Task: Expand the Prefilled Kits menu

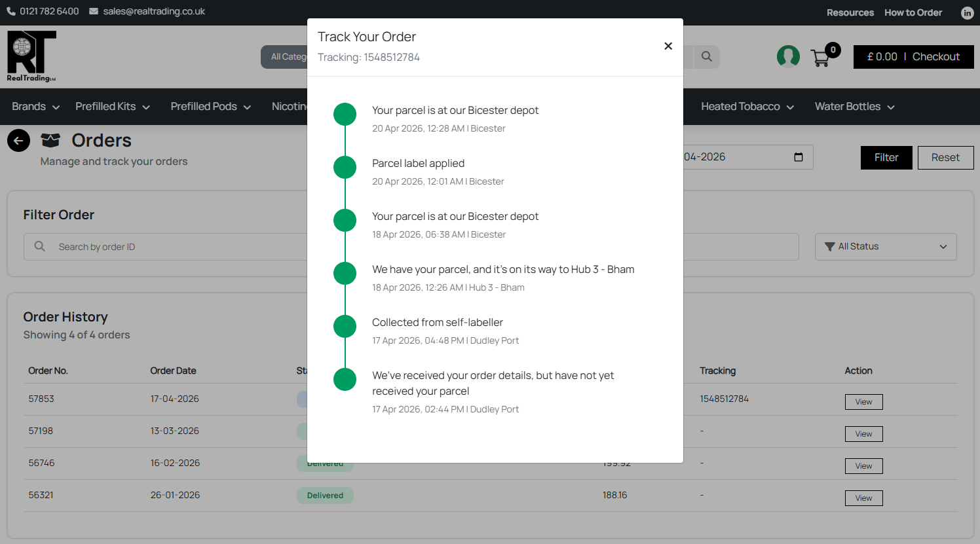Action: pos(113,107)
